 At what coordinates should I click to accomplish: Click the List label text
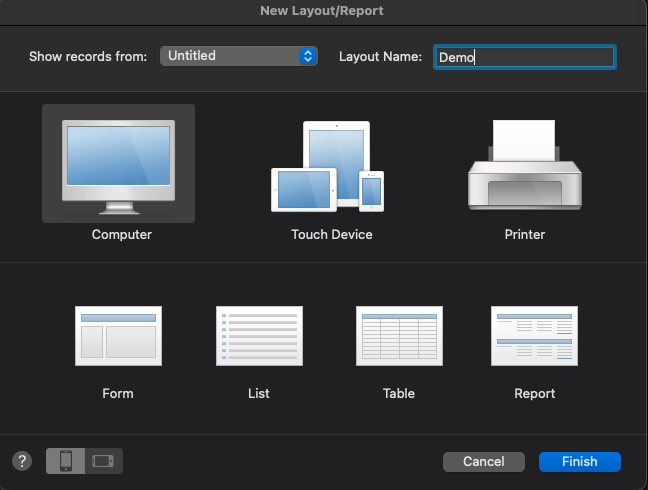point(259,393)
